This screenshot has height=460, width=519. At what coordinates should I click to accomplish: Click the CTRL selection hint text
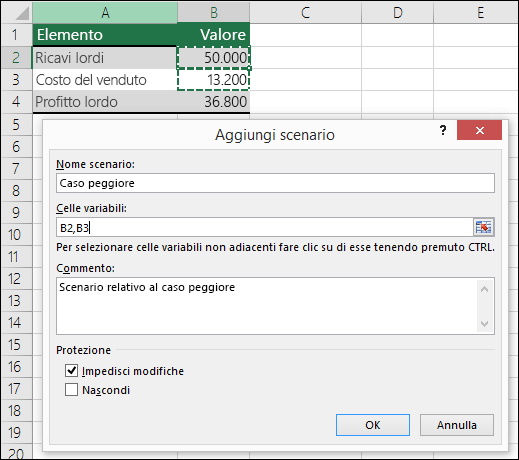pos(275,247)
